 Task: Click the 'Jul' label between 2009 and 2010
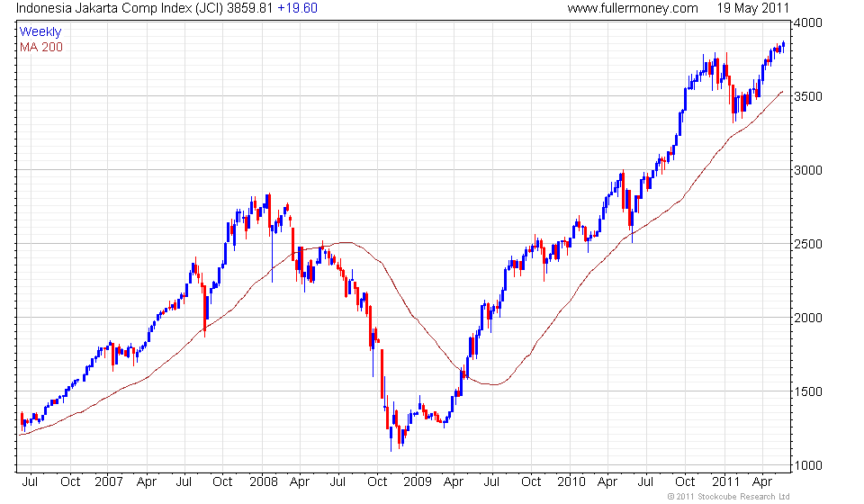pyautogui.click(x=491, y=482)
